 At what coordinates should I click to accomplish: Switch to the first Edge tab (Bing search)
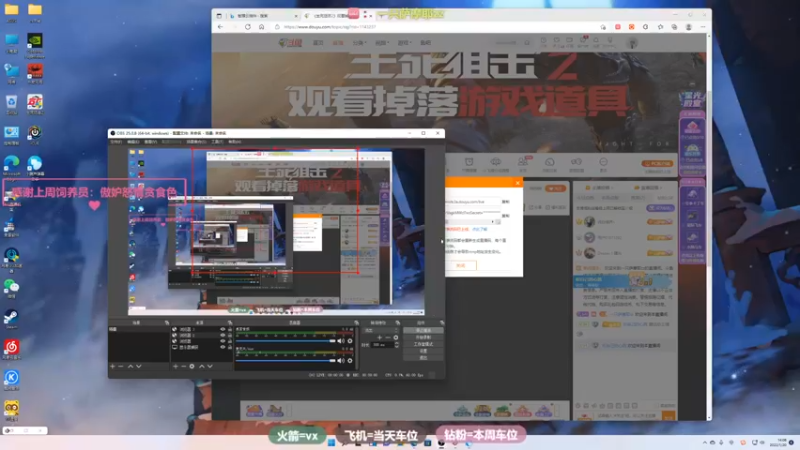pyautogui.click(x=261, y=16)
